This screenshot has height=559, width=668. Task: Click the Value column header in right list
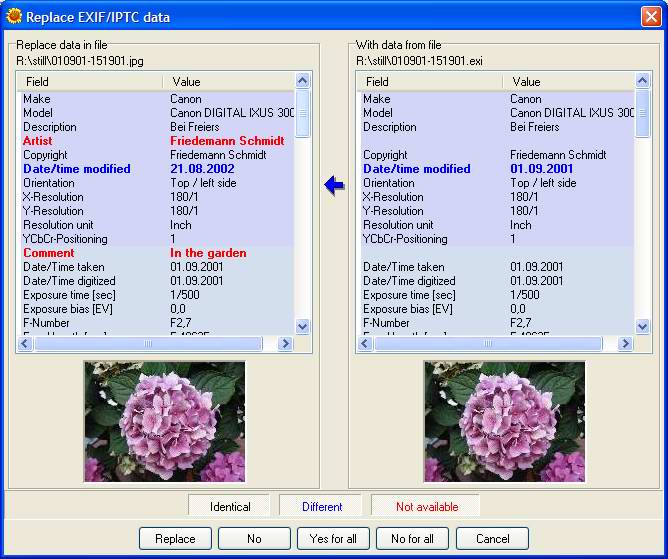point(565,82)
